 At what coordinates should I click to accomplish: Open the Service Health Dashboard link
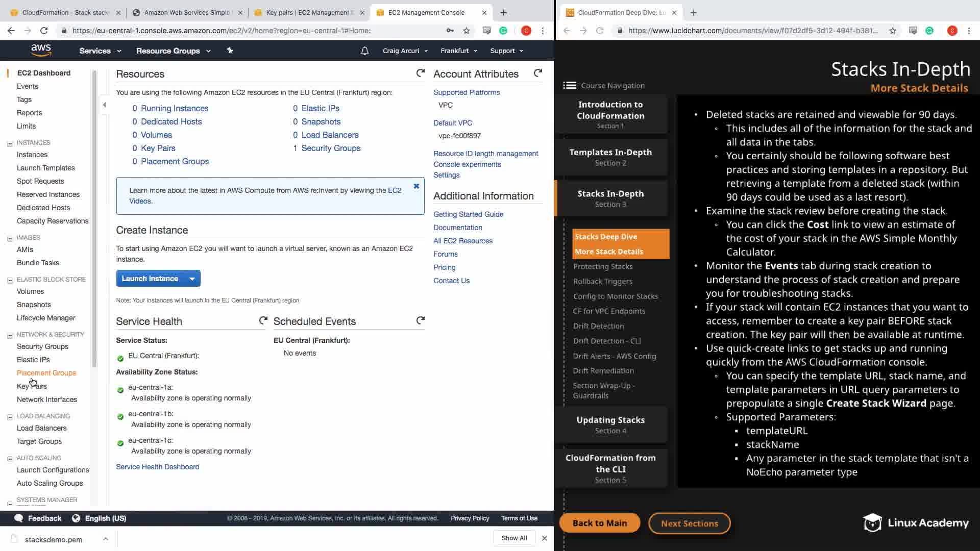[157, 467]
